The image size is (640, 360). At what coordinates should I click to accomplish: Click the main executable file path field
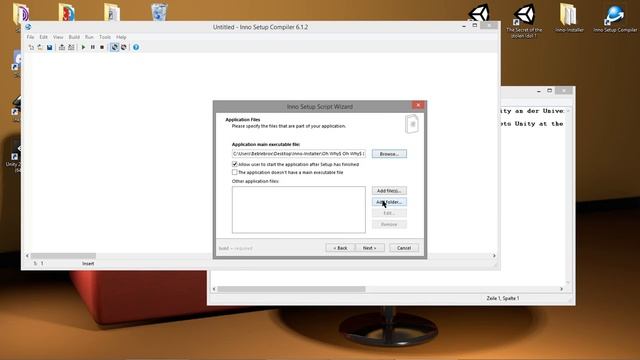coord(299,153)
